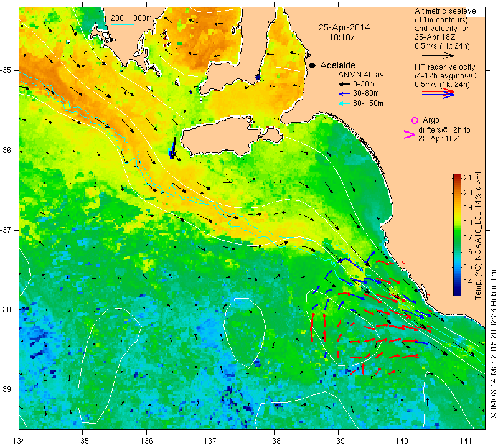The width and height of the screenshot is (498, 448).
Task: Click the Adelaide city label
Action: point(337,65)
